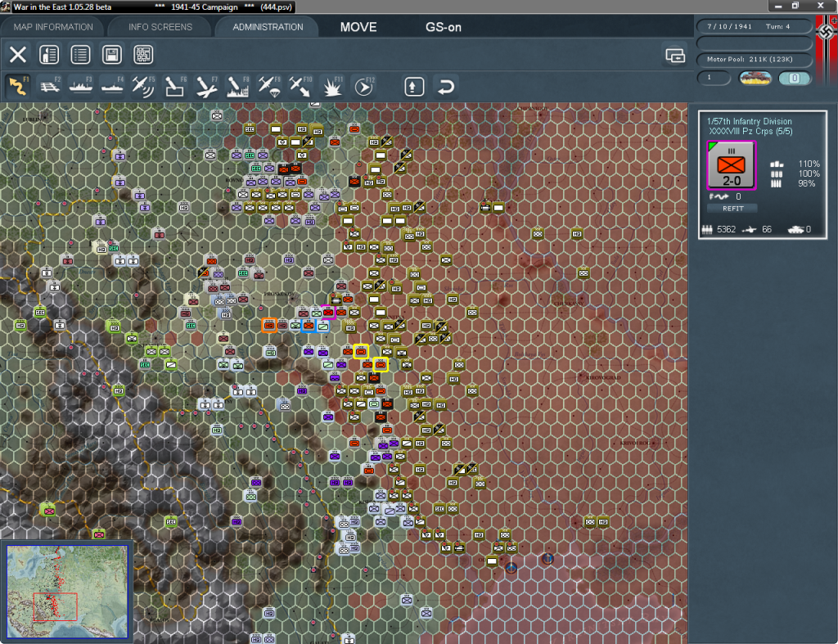Click the XXXXVIII Pz Crps (5/5) link
Image resolution: width=838 pixels, height=644 pixels.
click(750, 132)
